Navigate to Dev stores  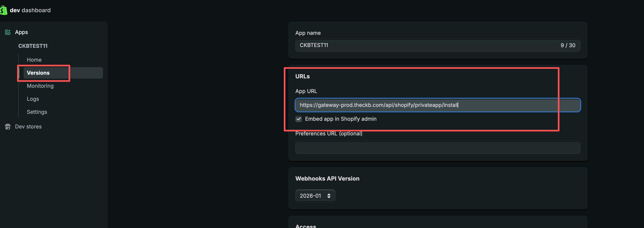pyautogui.click(x=28, y=127)
